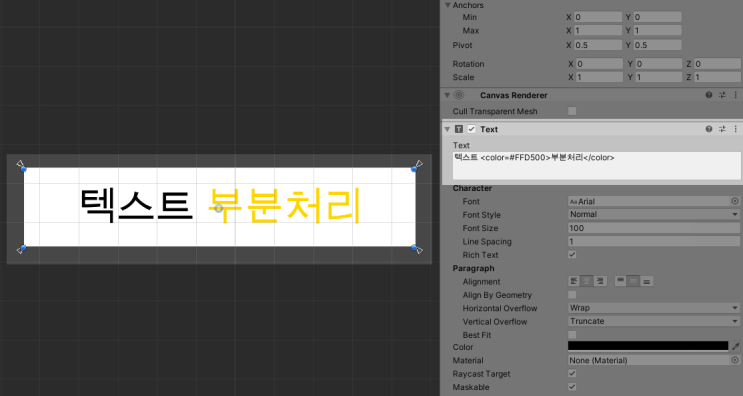Screen dimensions: 743x396
Task: Open the Vertical Overflow dropdown
Action: [653, 321]
